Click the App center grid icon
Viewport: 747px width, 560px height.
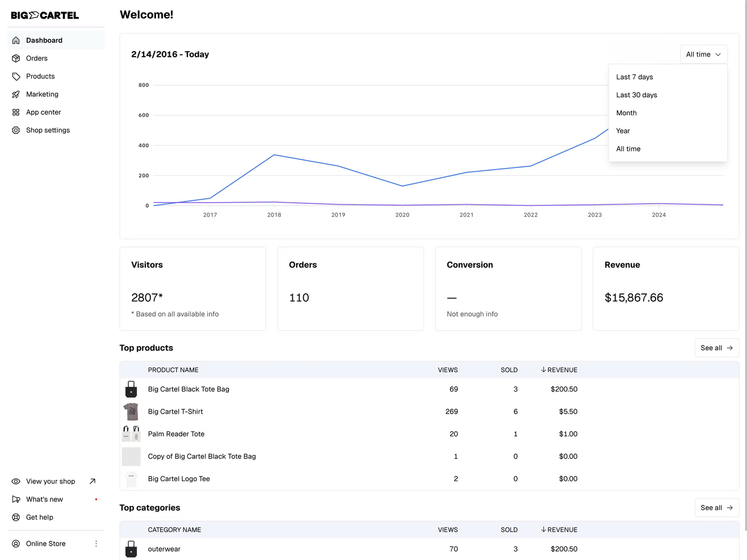pos(16,112)
